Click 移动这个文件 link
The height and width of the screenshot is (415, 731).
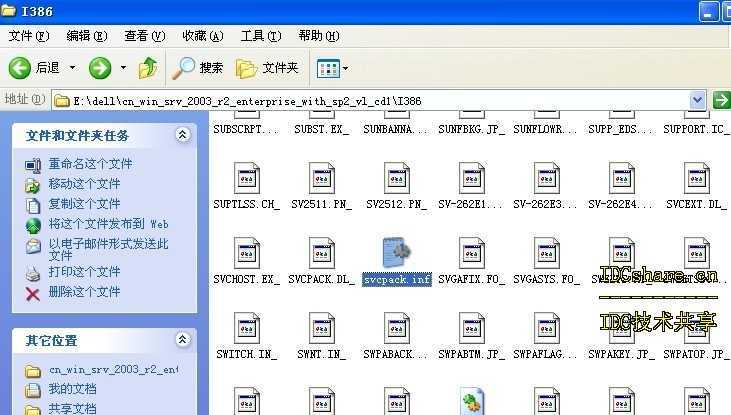click(84, 184)
